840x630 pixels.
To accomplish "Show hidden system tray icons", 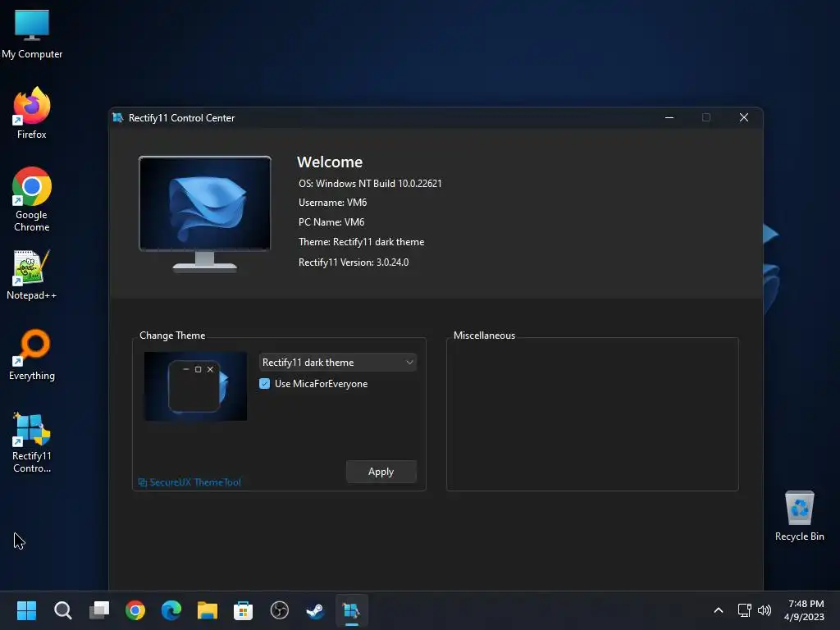I will [x=719, y=610].
